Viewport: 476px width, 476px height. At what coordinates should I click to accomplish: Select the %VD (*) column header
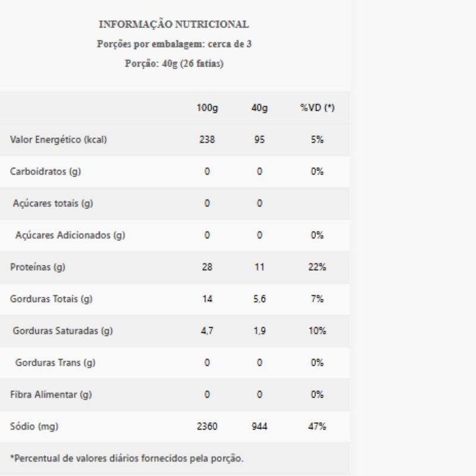[317, 108]
